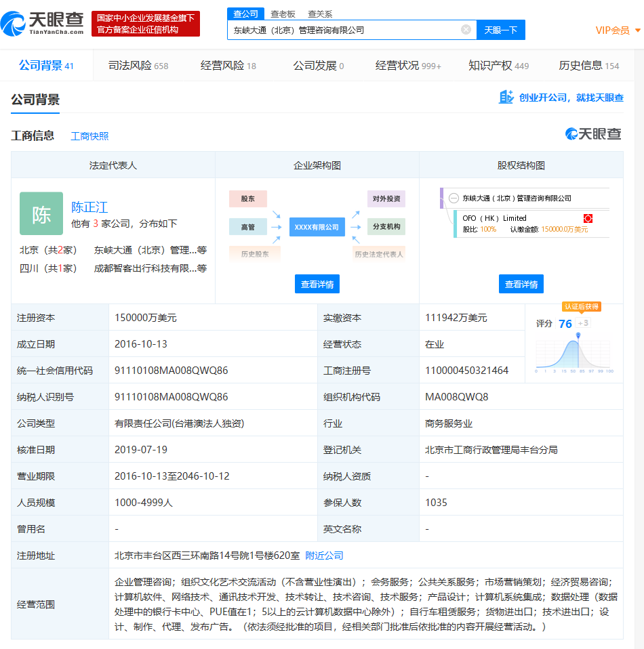Click the establishment date 2016-10-13
644x649 pixels.
click(141, 344)
